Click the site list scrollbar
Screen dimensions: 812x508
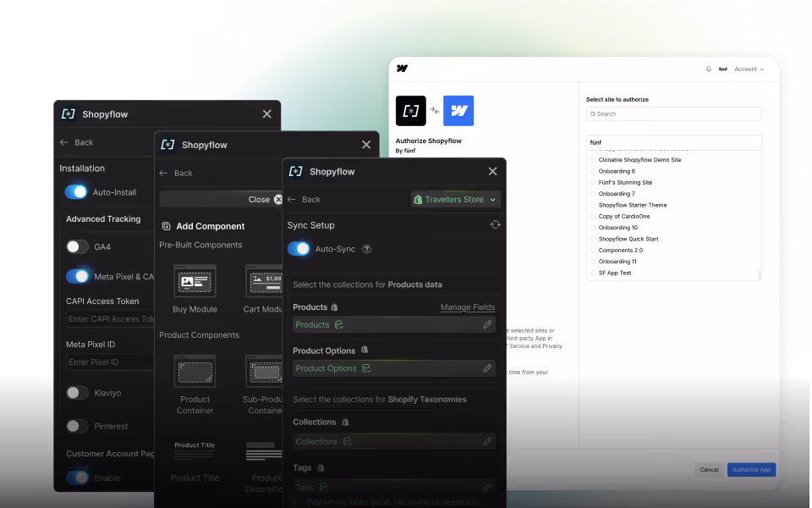tap(760, 274)
